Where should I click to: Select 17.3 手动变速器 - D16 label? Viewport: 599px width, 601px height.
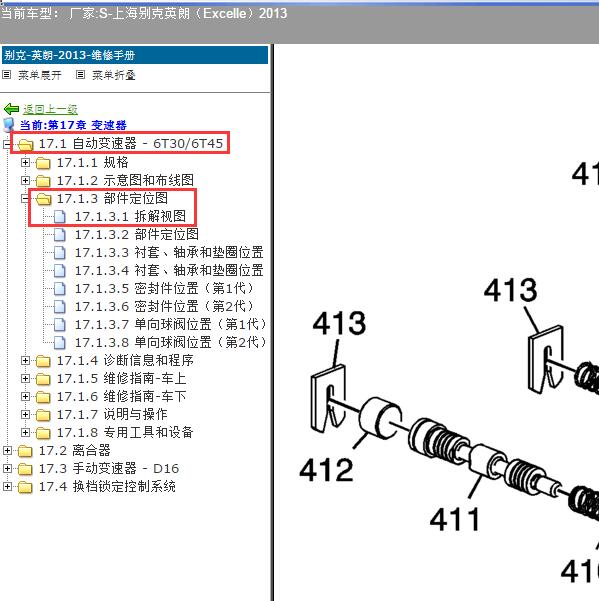109,469
